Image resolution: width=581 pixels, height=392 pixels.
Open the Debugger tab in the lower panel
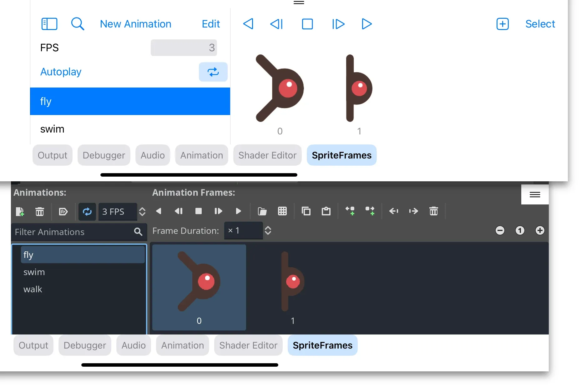tap(85, 345)
